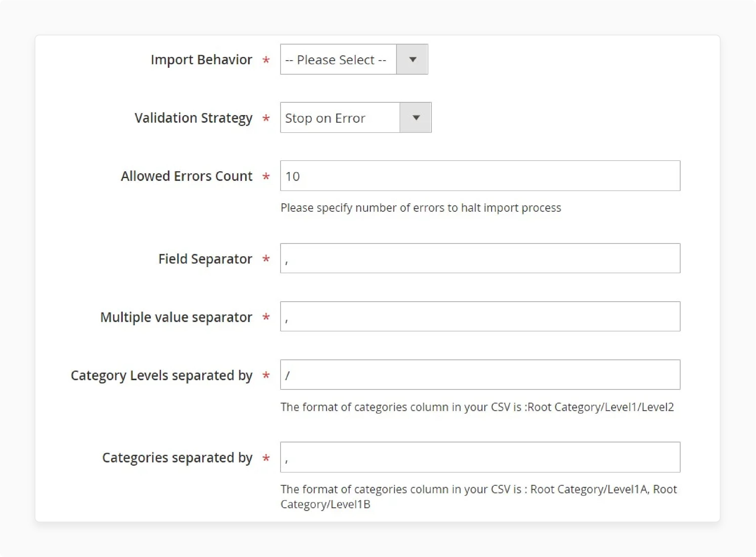Open the Import Behavior dropdown
This screenshot has height=557, width=756.
pyautogui.click(x=354, y=59)
